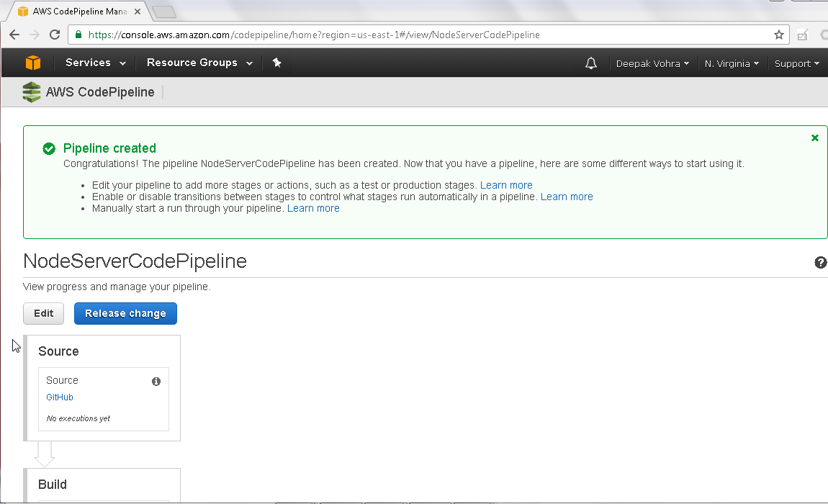The image size is (828, 504).
Task: Click the green success checkmark icon
Action: coord(49,149)
